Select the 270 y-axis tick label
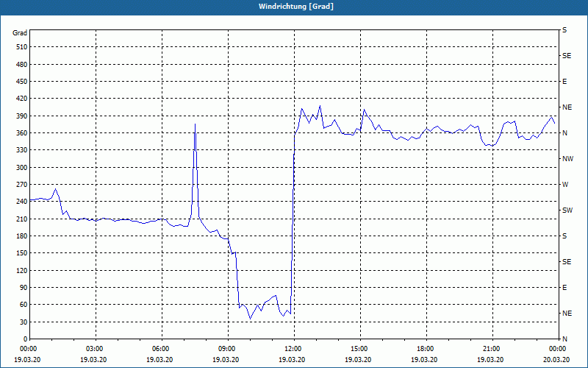 coord(22,185)
